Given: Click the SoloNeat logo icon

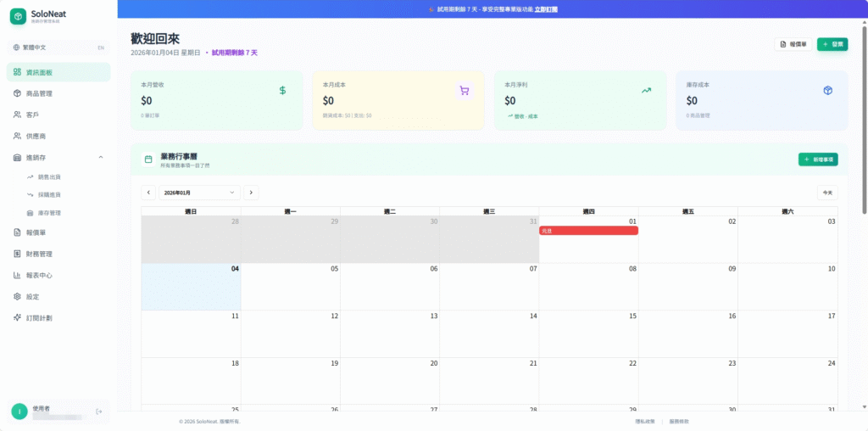Looking at the screenshot, I should [x=18, y=17].
